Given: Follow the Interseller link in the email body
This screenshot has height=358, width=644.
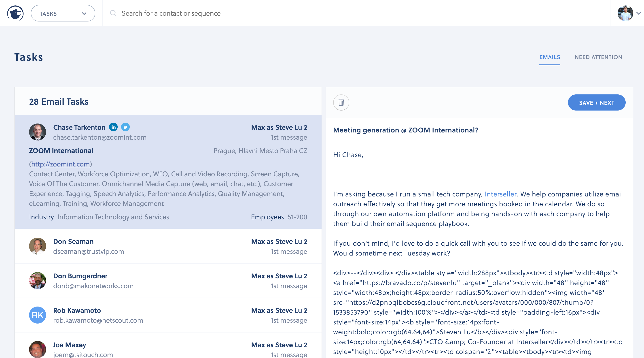Looking at the screenshot, I should point(500,194).
